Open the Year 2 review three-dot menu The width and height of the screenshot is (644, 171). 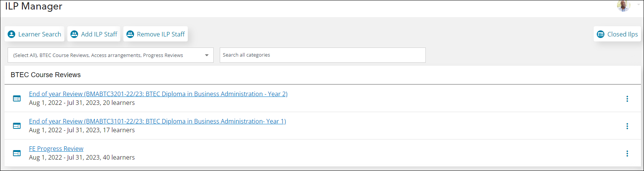pyautogui.click(x=627, y=99)
